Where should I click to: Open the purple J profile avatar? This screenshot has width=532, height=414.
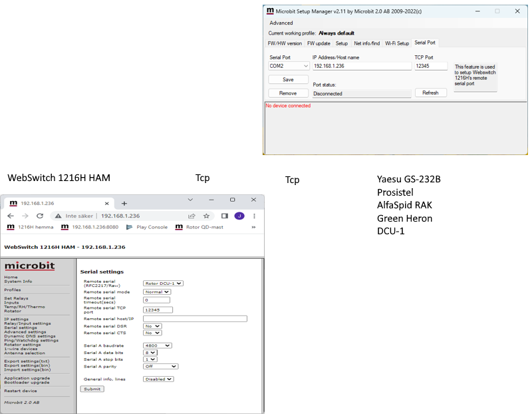tap(239, 216)
